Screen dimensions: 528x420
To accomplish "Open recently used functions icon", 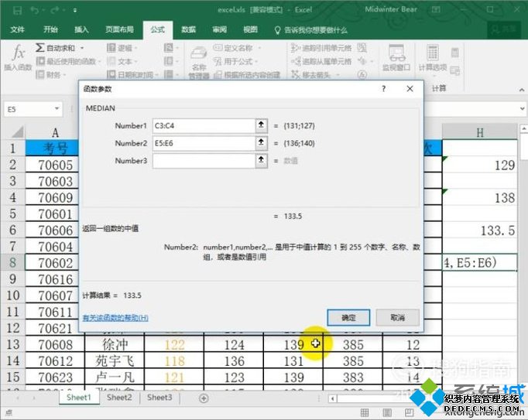I will click(x=40, y=61).
